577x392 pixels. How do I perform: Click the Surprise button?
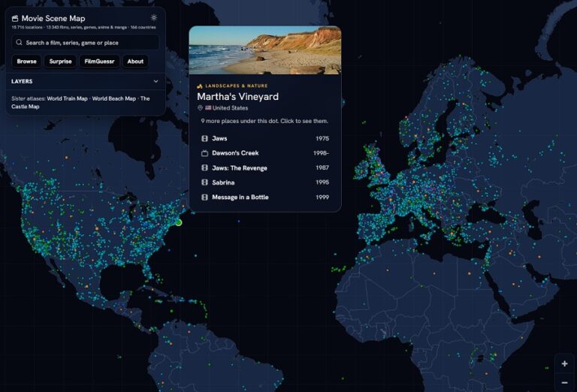(x=60, y=62)
